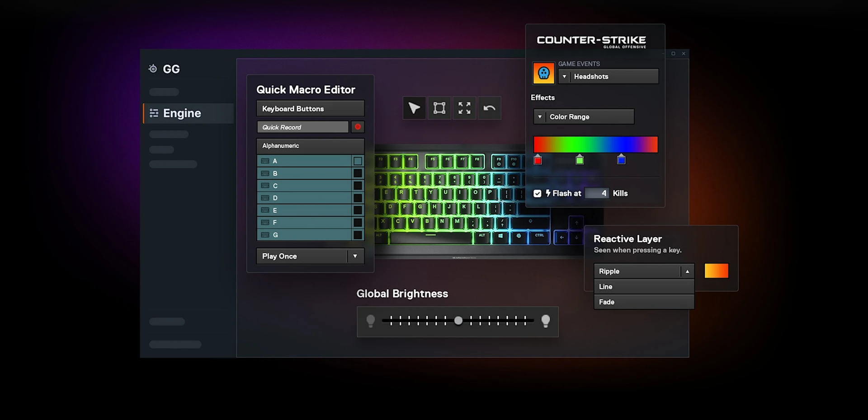Click the Alphanumeric key group button
This screenshot has height=420, width=868.
310,145
